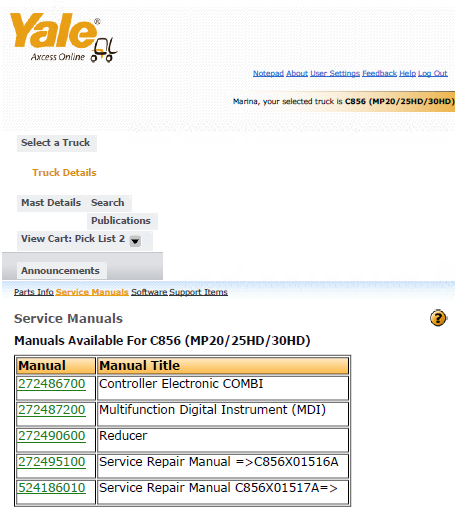Open Mast Details menu item
459x522 pixels.
pos(51,203)
